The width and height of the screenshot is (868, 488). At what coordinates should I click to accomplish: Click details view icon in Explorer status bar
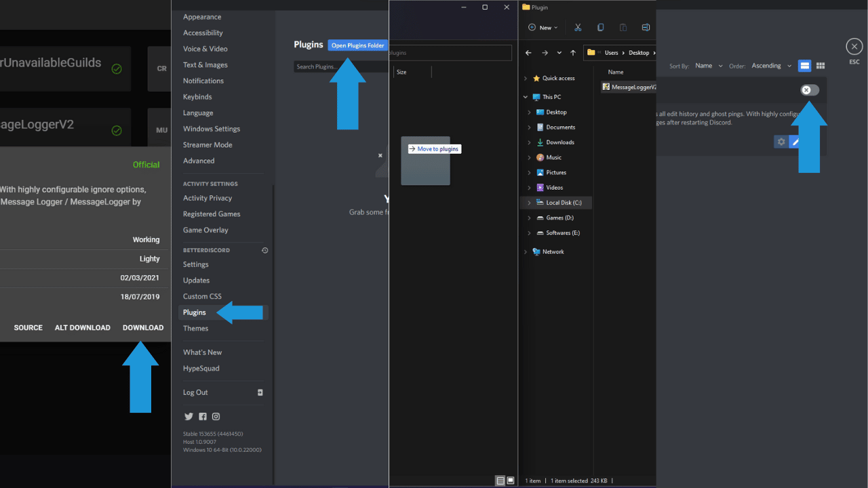[500, 481]
